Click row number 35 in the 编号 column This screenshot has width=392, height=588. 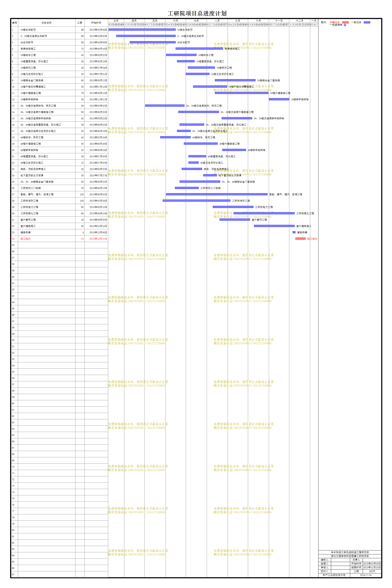point(15,245)
